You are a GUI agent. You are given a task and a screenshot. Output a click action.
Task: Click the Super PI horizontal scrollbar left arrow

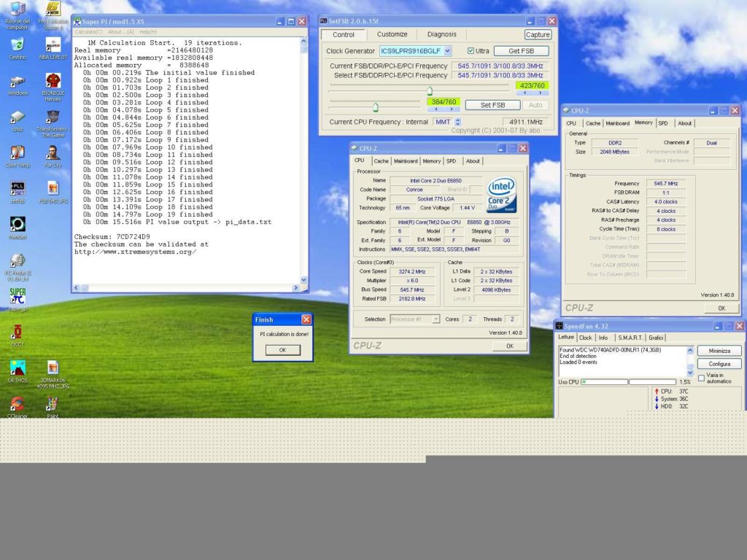[x=76, y=287]
